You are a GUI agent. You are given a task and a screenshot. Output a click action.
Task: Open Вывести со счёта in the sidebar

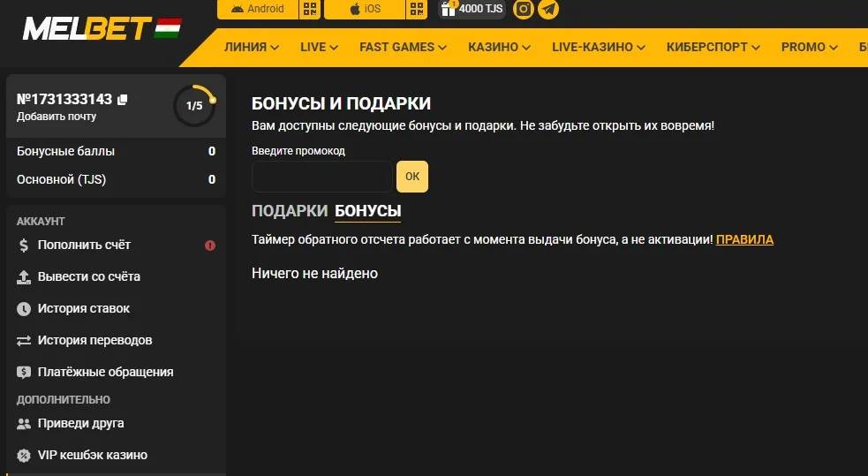coord(117,276)
